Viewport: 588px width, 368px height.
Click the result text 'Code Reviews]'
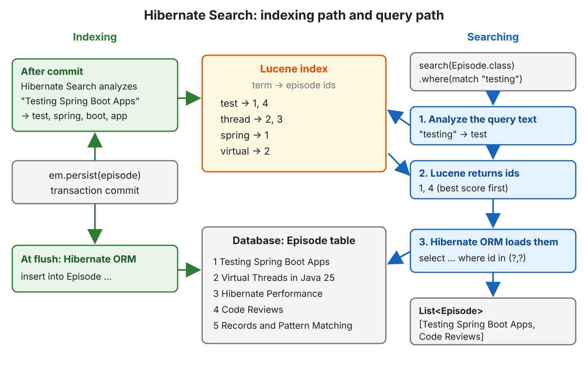pos(451,337)
